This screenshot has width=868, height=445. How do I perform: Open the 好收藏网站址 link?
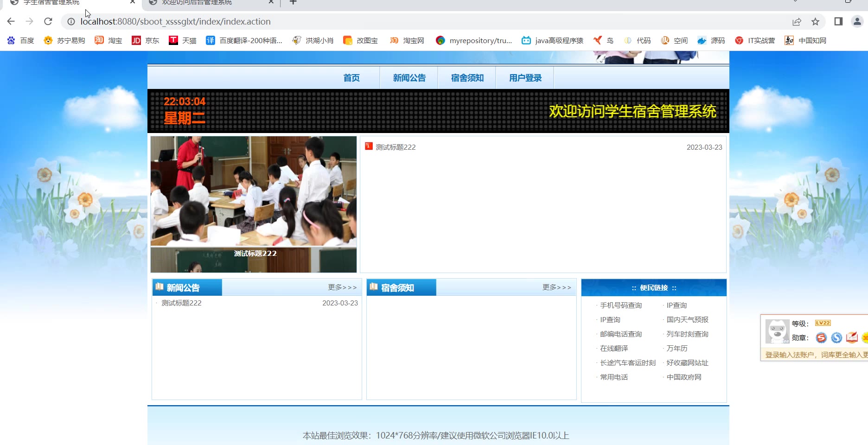(x=688, y=362)
